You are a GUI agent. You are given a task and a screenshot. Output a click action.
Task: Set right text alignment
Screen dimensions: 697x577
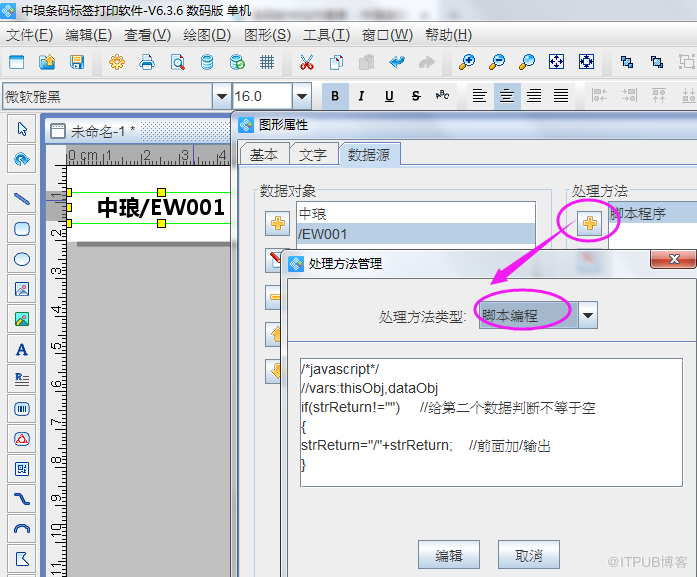point(534,96)
